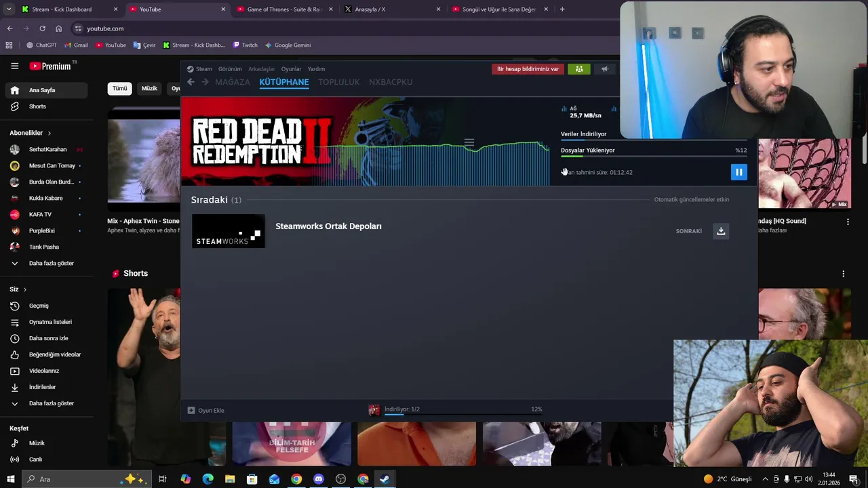Image resolution: width=868 pixels, height=488 pixels.
Task: Select KÜTÜPHANE tab in Steam
Action: (284, 82)
